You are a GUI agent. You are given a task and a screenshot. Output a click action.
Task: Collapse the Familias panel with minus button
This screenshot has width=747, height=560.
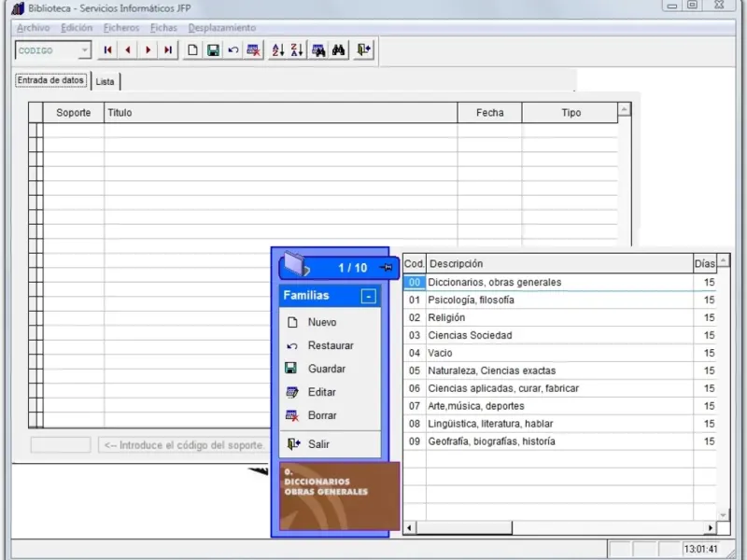click(368, 296)
